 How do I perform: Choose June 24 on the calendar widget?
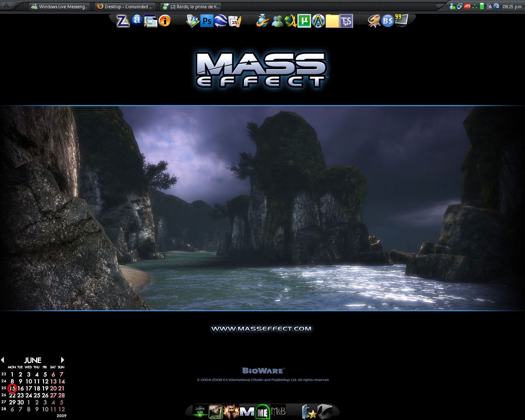point(29,395)
